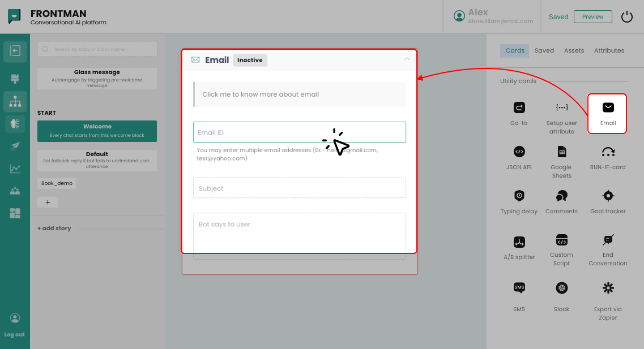Click the Subject input field
This screenshot has width=644, height=349.
(299, 188)
